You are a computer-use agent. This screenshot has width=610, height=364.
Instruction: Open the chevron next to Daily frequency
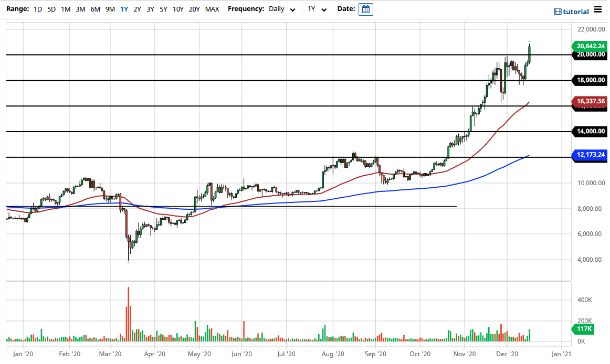coord(292,9)
